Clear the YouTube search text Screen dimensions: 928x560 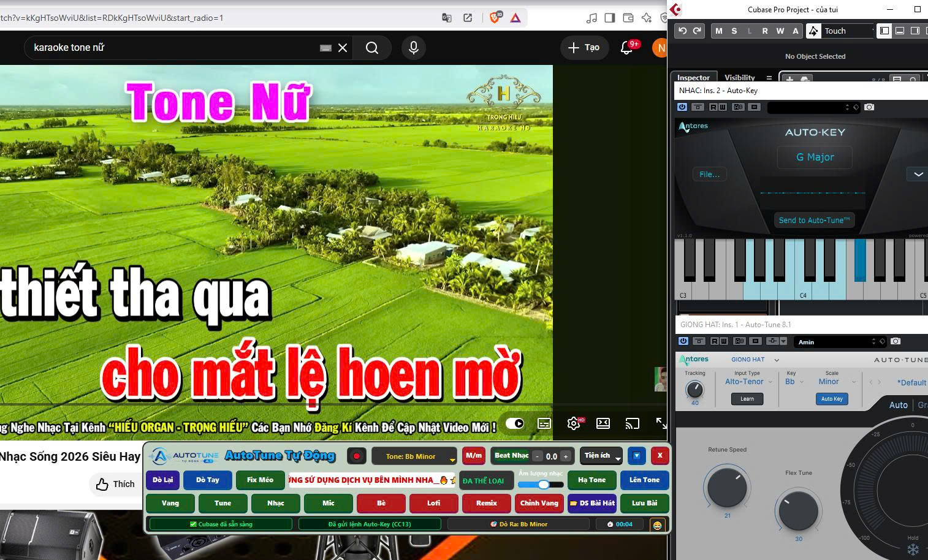(343, 48)
